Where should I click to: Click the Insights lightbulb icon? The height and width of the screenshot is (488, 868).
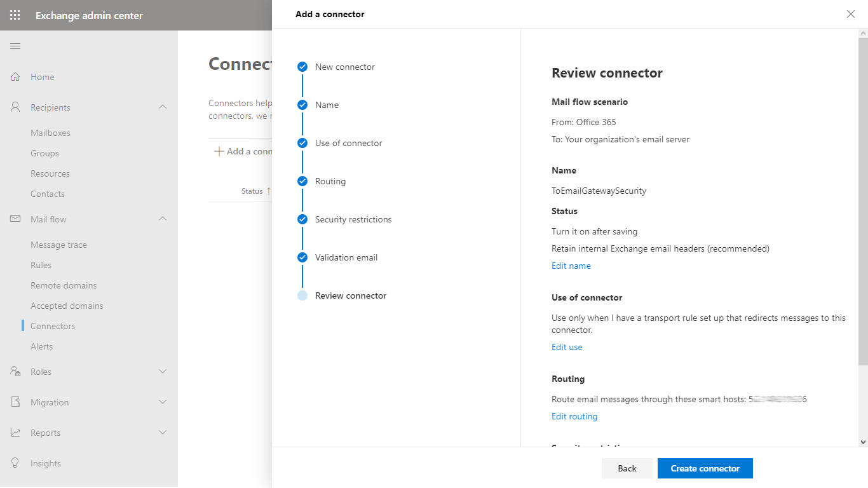pyautogui.click(x=16, y=463)
